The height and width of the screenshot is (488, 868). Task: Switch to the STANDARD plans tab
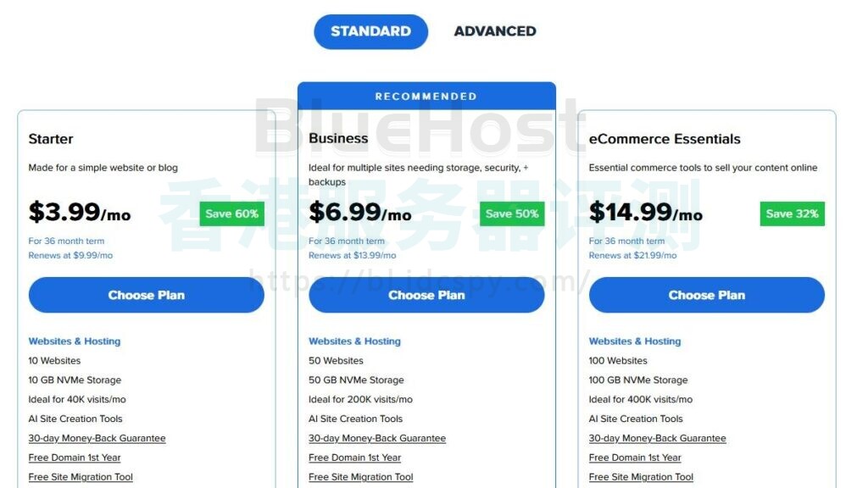pyautogui.click(x=370, y=31)
